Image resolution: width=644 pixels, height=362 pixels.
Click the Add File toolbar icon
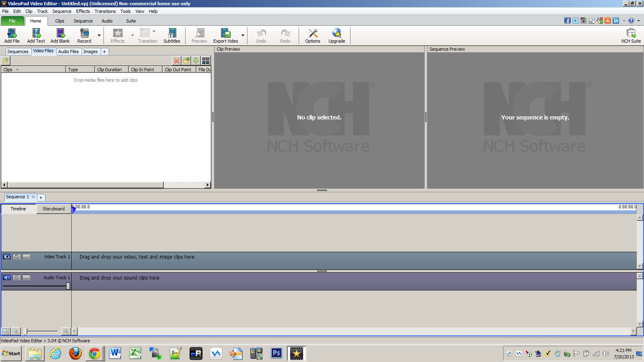coord(12,35)
